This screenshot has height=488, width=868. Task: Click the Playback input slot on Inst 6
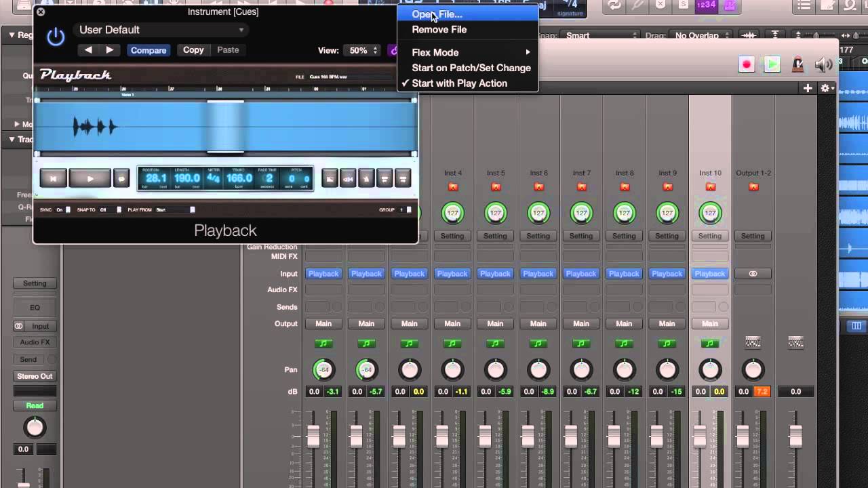click(x=538, y=274)
